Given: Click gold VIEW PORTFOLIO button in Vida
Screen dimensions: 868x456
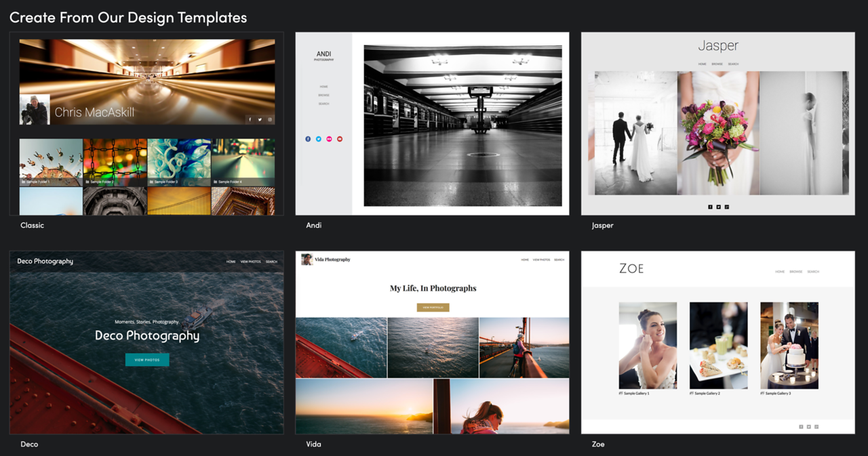Looking at the screenshot, I should click(433, 308).
